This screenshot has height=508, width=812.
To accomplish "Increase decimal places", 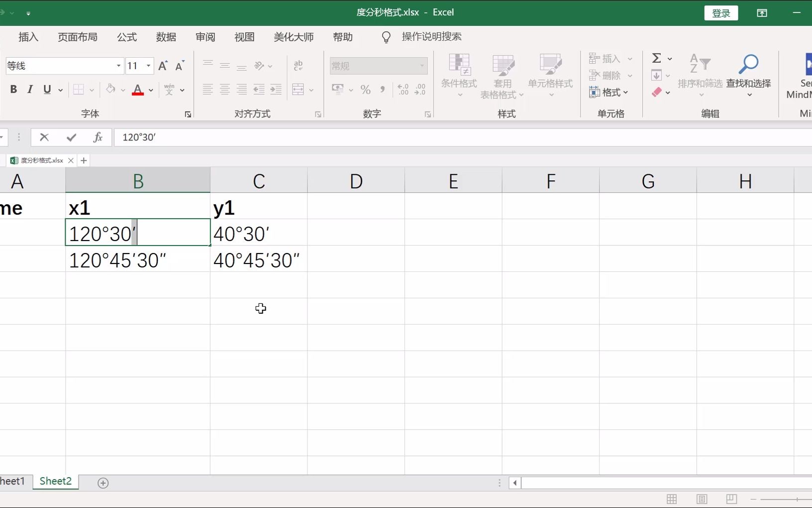I will pyautogui.click(x=403, y=90).
